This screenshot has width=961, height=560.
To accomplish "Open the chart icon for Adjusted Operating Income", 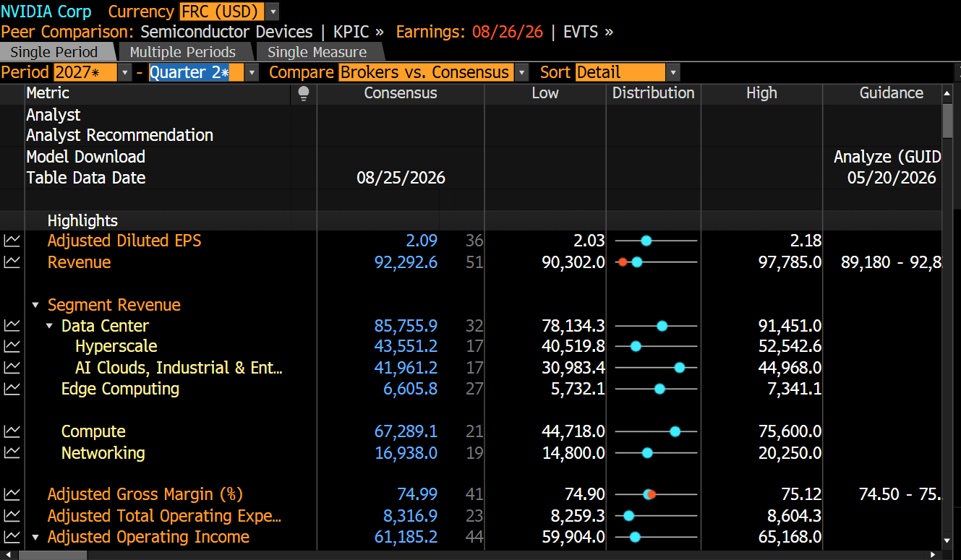I will tap(12, 537).
